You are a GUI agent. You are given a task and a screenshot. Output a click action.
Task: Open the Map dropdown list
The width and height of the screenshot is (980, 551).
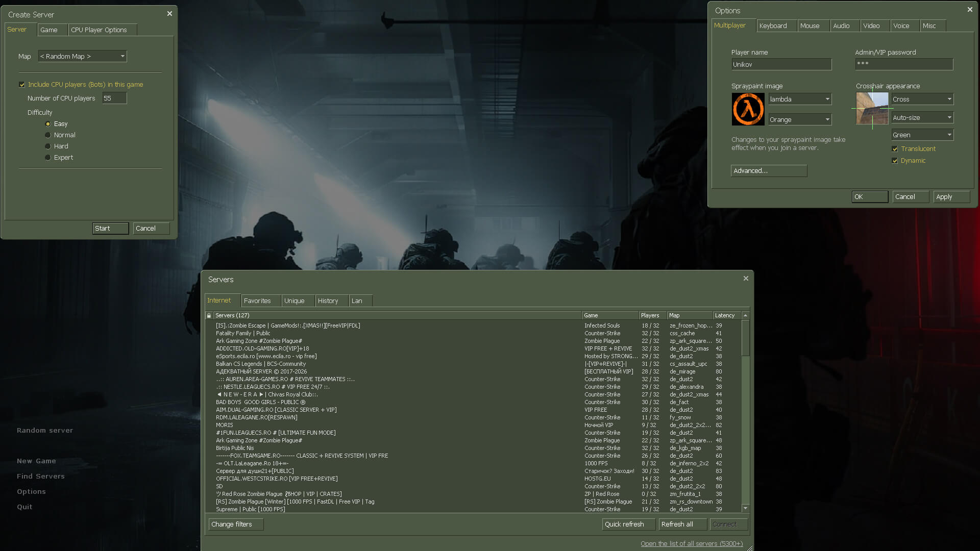coord(122,56)
